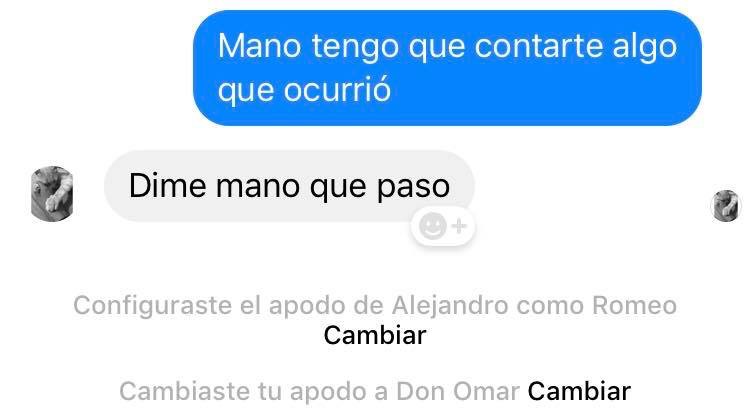The image size is (750, 416).
Task: Click the name "Alejandro" in the notice
Action: click(x=450, y=306)
